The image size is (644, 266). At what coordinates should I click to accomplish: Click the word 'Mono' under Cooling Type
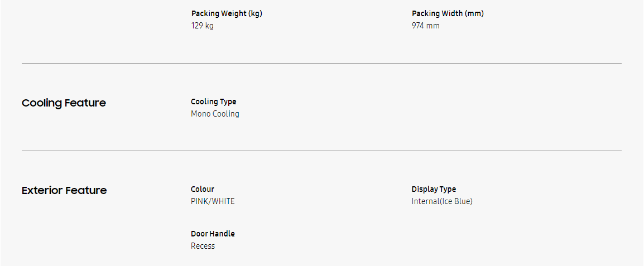coord(200,114)
